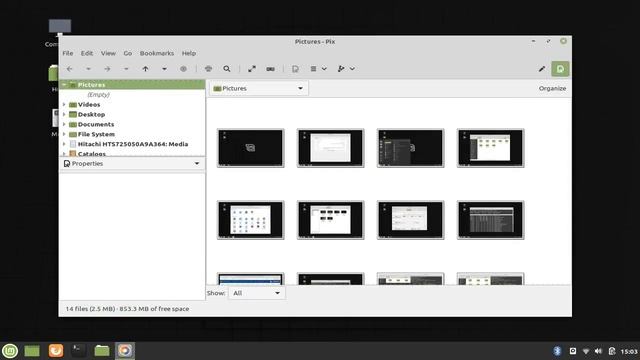Screen dimensions: 640x360
Task: Select first thumbnail in second row
Action: coord(251,220)
